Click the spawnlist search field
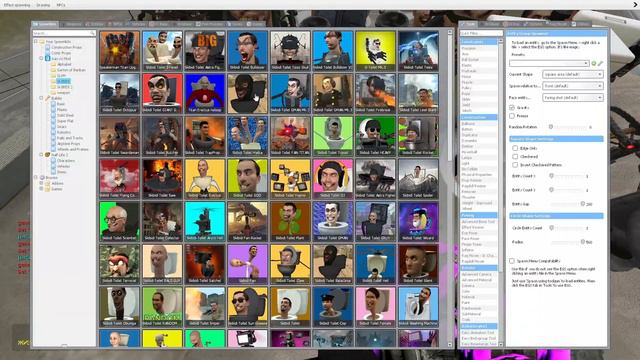This screenshot has width=640, height=360. pyautogui.click(x=64, y=33)
